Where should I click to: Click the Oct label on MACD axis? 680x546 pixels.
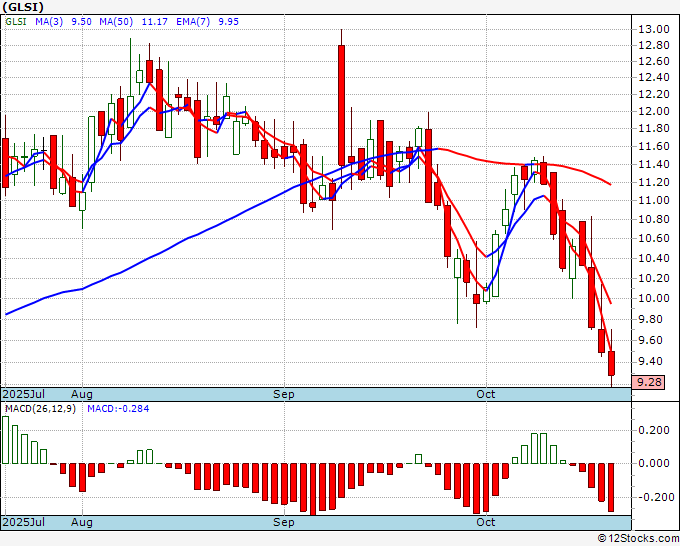coord(486,522)
